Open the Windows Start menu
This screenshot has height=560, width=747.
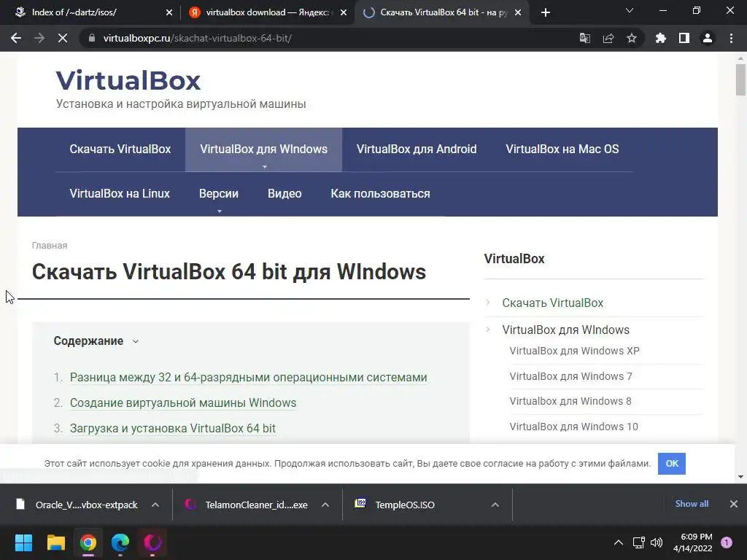pos(23,542)
